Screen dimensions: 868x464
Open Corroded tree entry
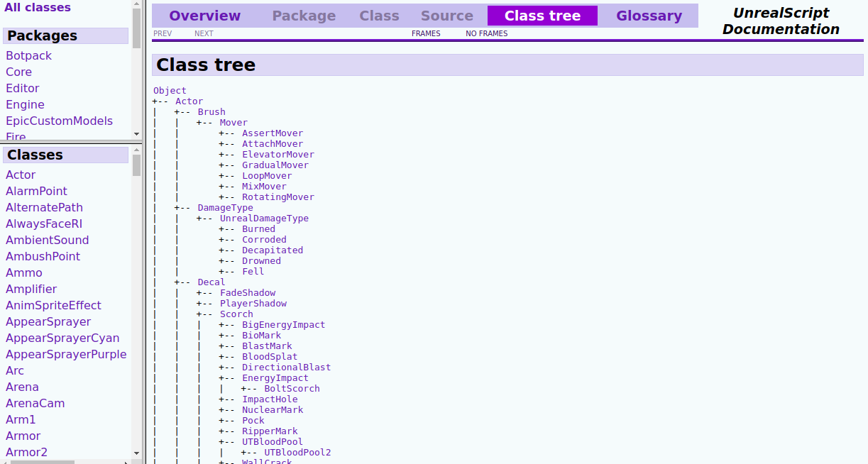point(264,239)
